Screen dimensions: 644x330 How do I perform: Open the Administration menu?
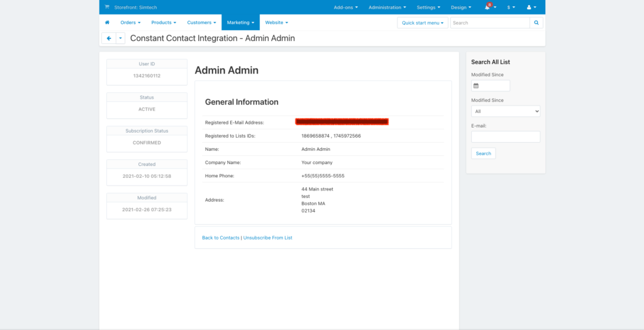(x=387, y=8)
